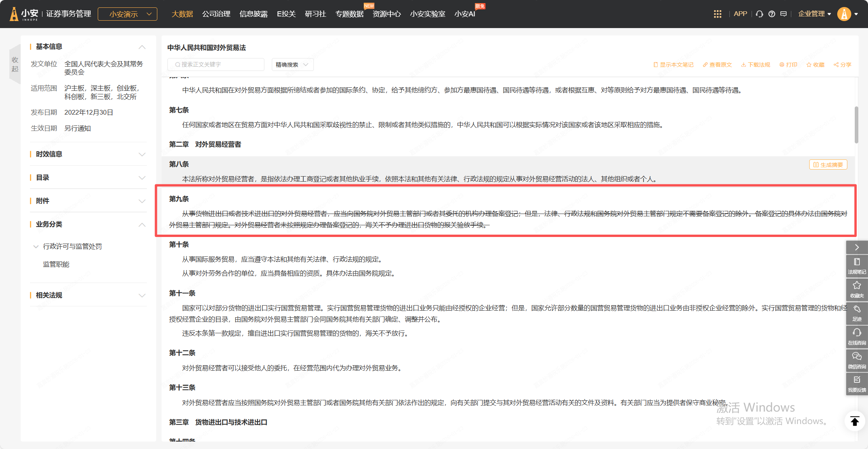
Task: Open the 公司治理 menu
Action: click(x=216, y=14)
